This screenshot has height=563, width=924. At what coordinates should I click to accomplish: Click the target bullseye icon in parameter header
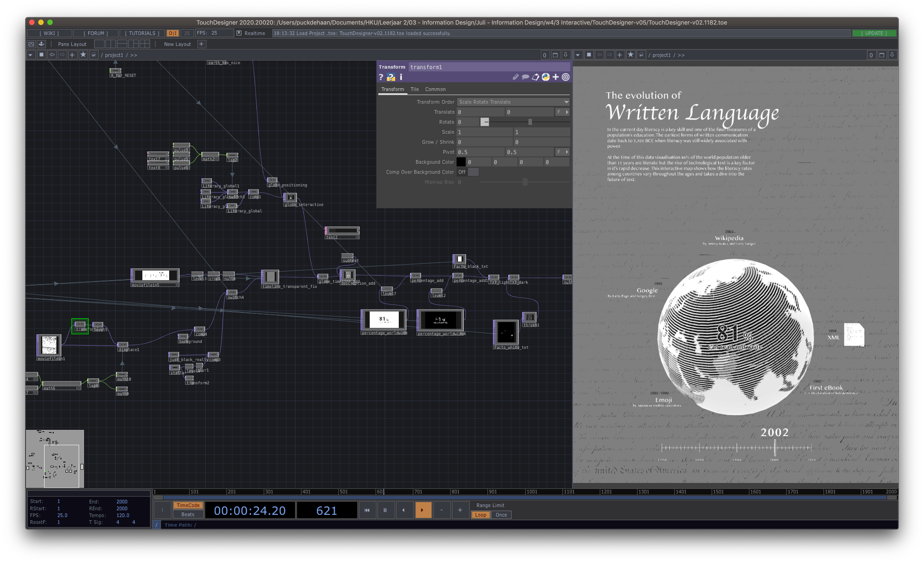(565, 77)
